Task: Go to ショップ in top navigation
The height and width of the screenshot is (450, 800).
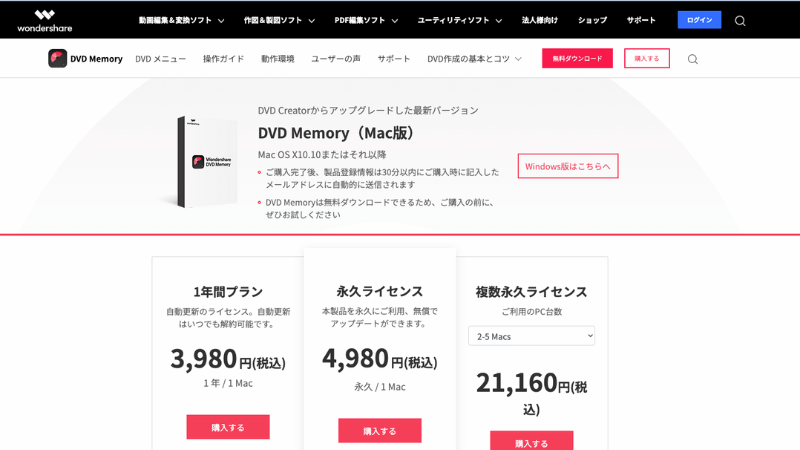Action: coord(592,20)
